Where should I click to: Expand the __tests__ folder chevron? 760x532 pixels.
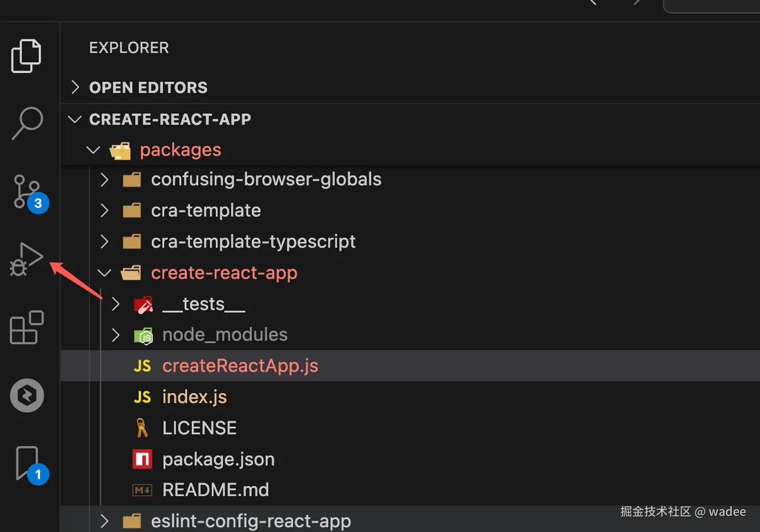[115, 304]
